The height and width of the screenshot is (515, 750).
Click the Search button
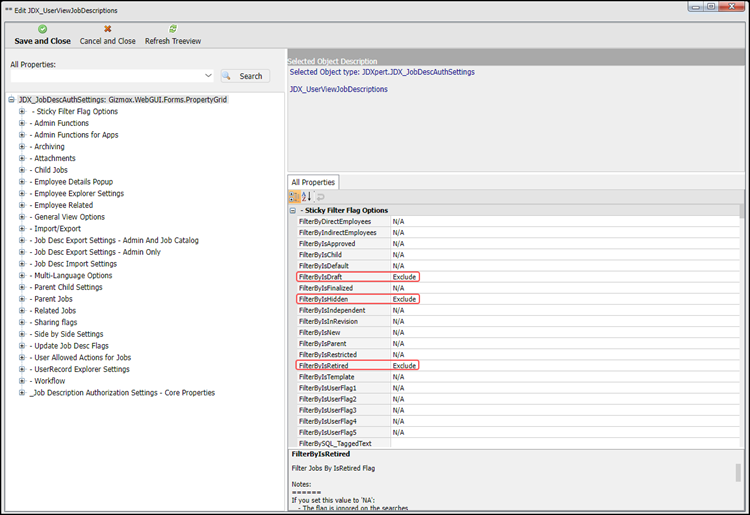[245, 76]
